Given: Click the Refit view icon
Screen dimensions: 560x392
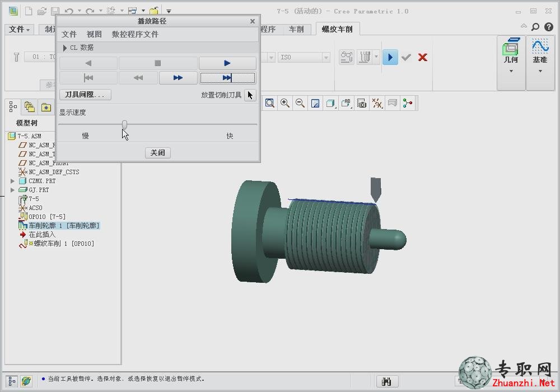Looking at the screenshot, I should [x=270, y=104].
